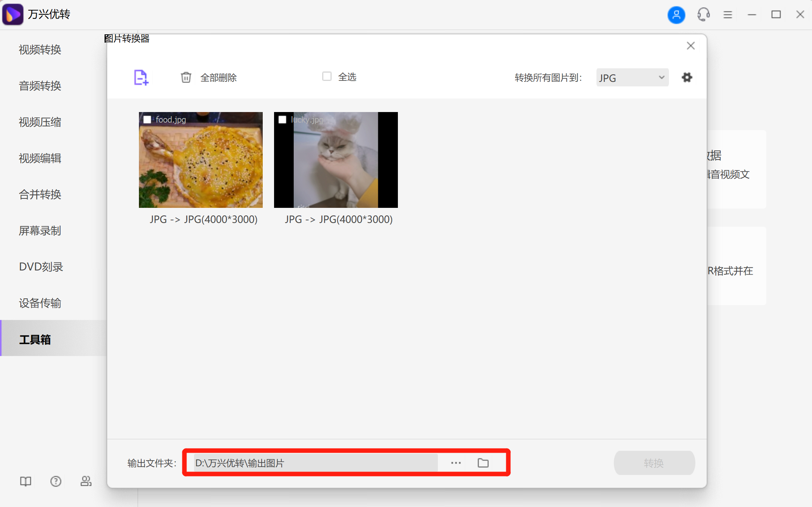This screenshot has height=507, width=812.
Task: Open the user account icon
Action: click(676, 15)
